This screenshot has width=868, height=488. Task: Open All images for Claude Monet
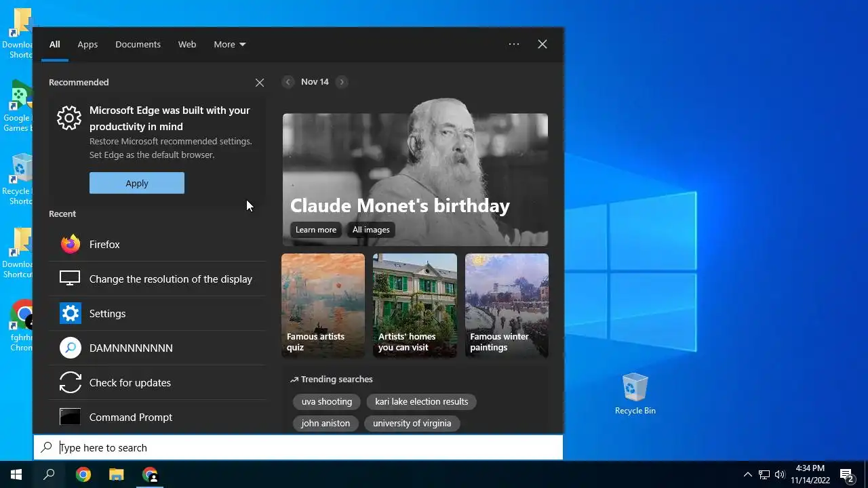(x=371, y=230)
